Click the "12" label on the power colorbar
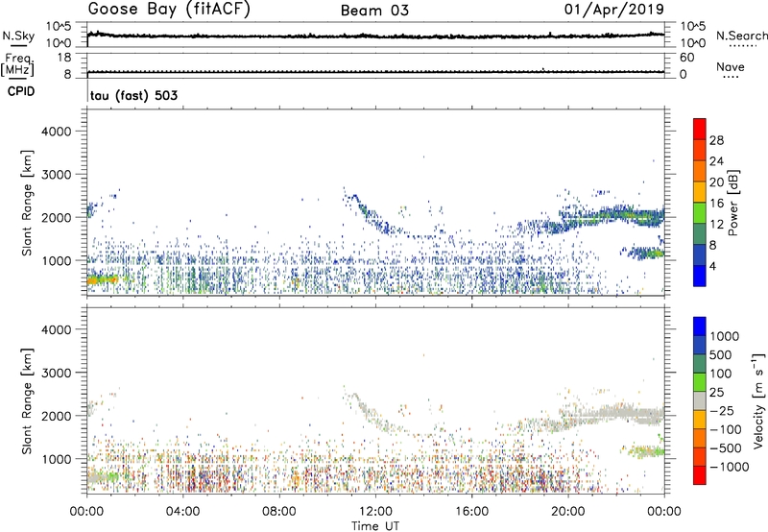Screen dimensions: 768x532 point(716,225)
